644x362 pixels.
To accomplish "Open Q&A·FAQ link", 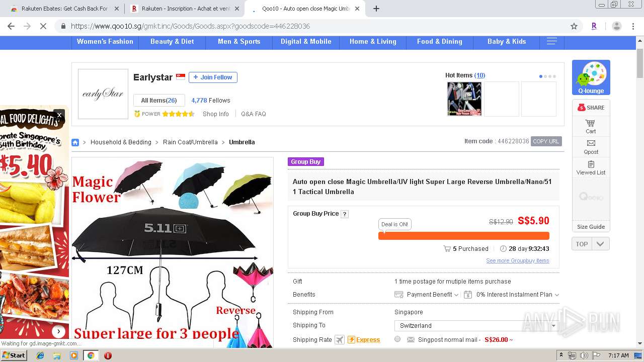I will [254, 114].
